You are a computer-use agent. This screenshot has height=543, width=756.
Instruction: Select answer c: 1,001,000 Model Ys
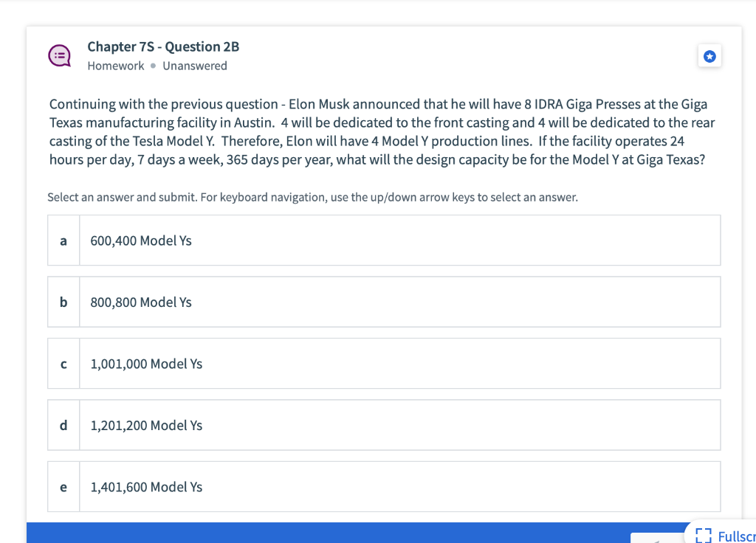coord(384,363)
